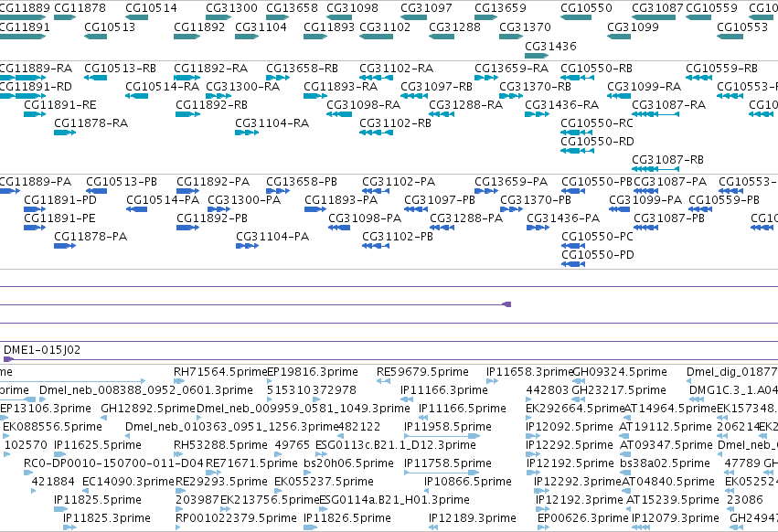Click the CG11889-RA transcript label
Screen dimensions: 778x532
36,68
